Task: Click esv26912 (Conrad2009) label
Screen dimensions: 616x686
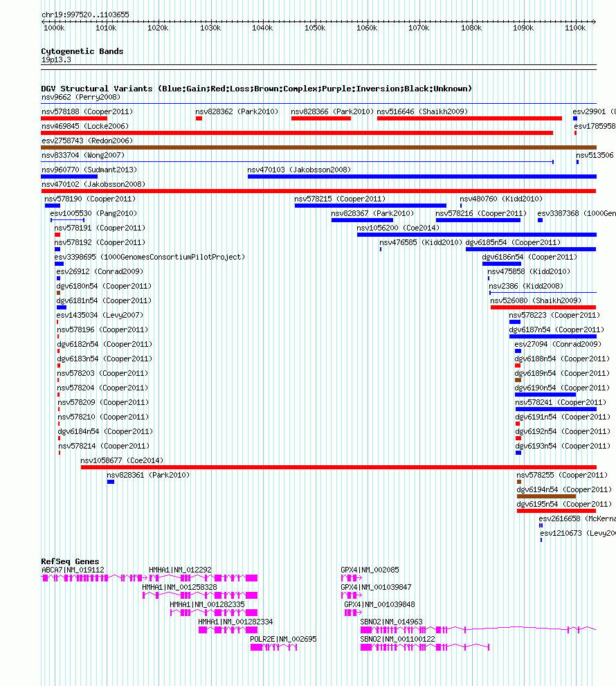Action: coord(100,271)
